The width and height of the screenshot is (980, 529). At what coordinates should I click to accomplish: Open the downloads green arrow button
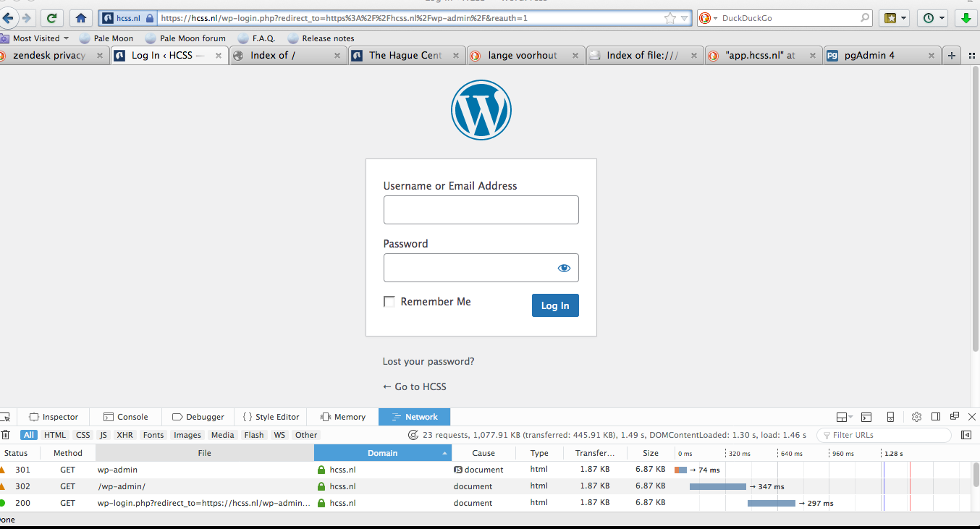coord(964,18)
